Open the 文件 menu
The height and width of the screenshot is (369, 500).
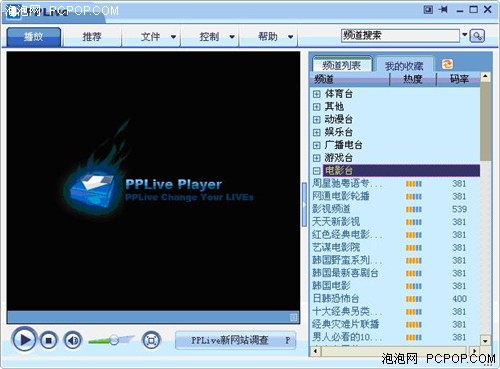point(150,37)
